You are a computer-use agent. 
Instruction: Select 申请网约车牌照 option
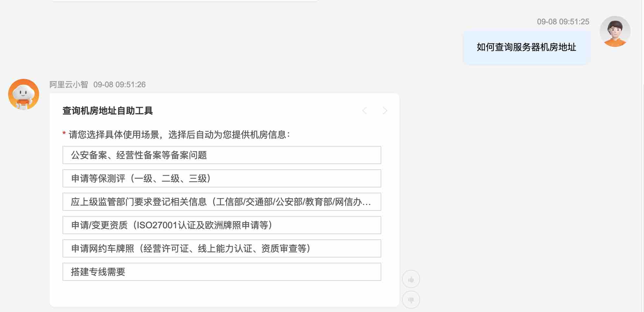click(x=222, y=248)
